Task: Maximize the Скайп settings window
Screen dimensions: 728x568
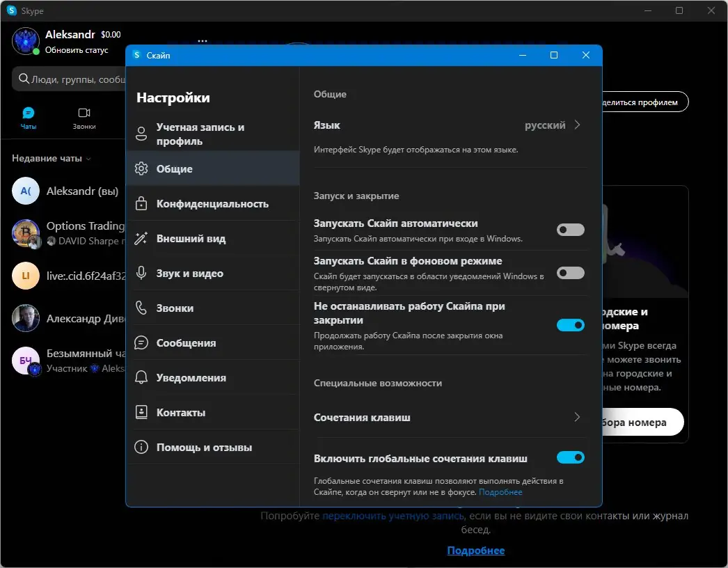Action: [554, 55]
